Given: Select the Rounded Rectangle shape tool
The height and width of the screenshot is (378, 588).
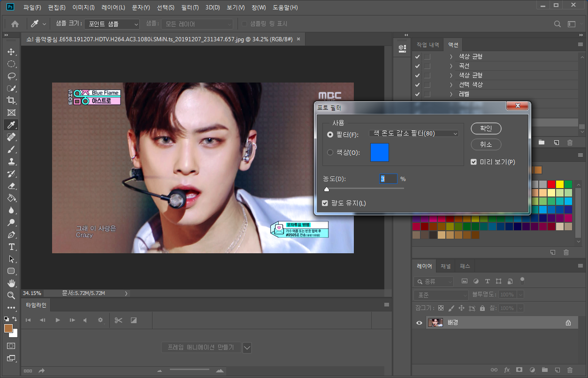Looking at the screenshot, I should [11, 271].
